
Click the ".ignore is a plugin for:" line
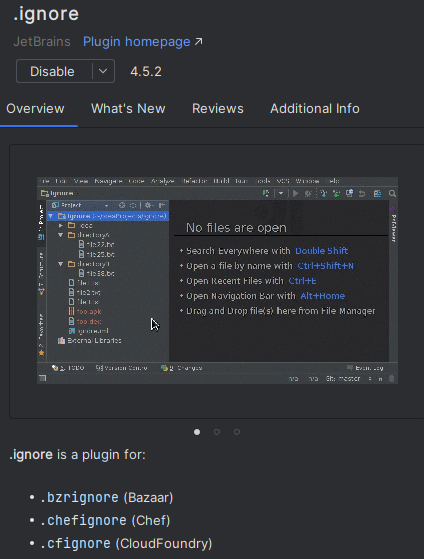[x=77, y=455]
